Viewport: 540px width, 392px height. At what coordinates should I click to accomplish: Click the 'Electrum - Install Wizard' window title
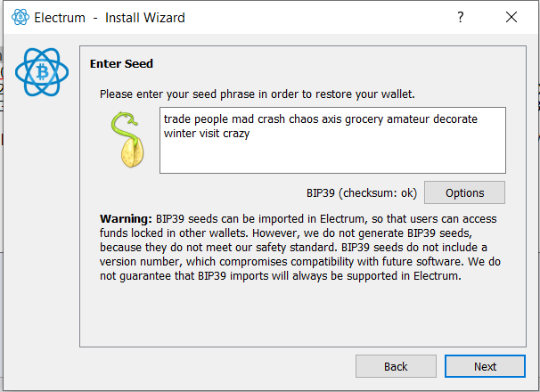[110, 18]
